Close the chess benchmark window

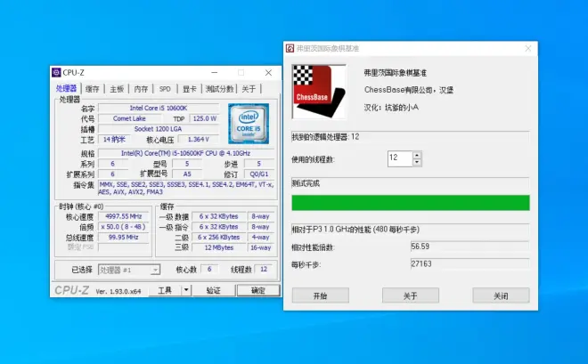coord(528,48)
